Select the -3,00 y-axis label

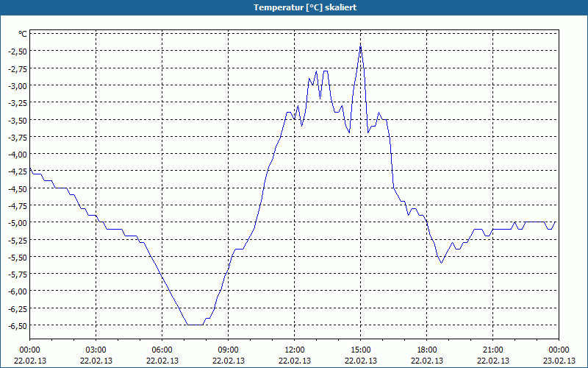click(x=18, y=85)
